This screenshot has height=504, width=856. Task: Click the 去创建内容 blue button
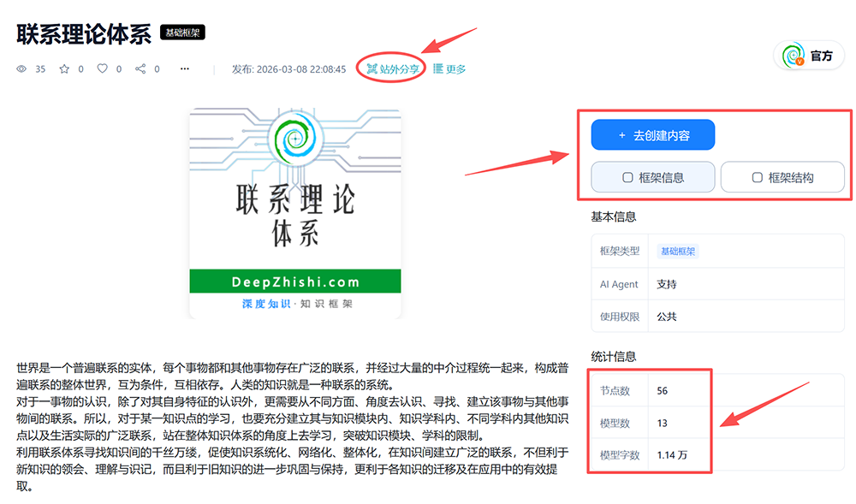pyautogui.click(x=653, y=134)
